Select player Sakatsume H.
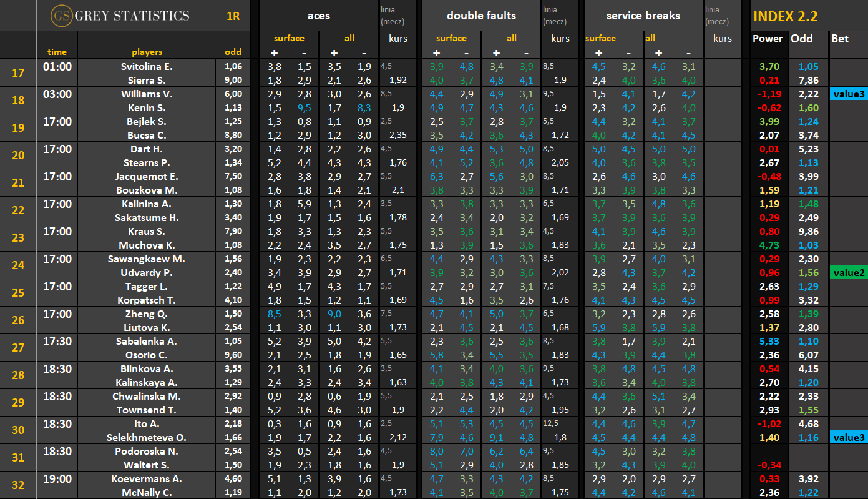868x499 pixels. 147,217
